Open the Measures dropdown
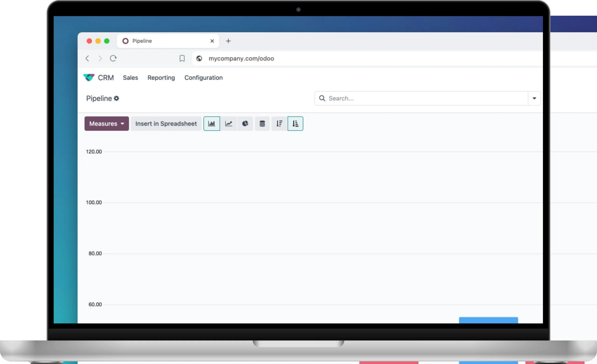 (x=107, y=124)
